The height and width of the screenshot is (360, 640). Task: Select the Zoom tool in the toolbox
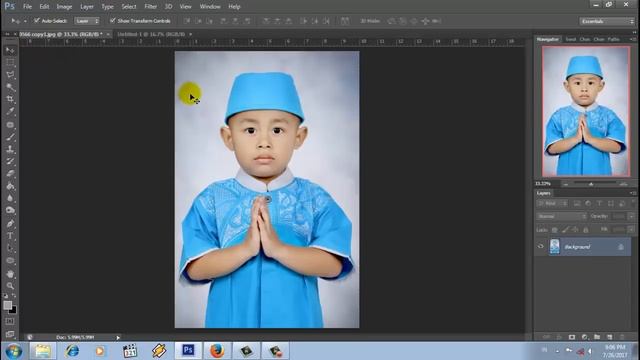tap(10, 286)
